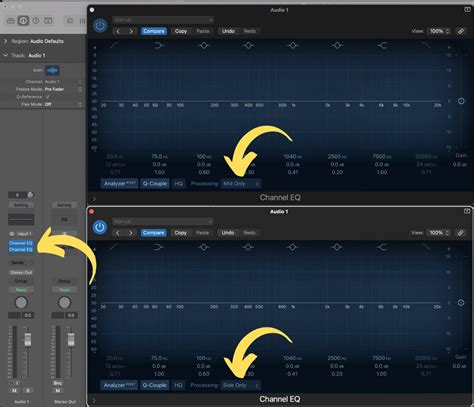Click the input format icon beside Input 1

point(12,234)
